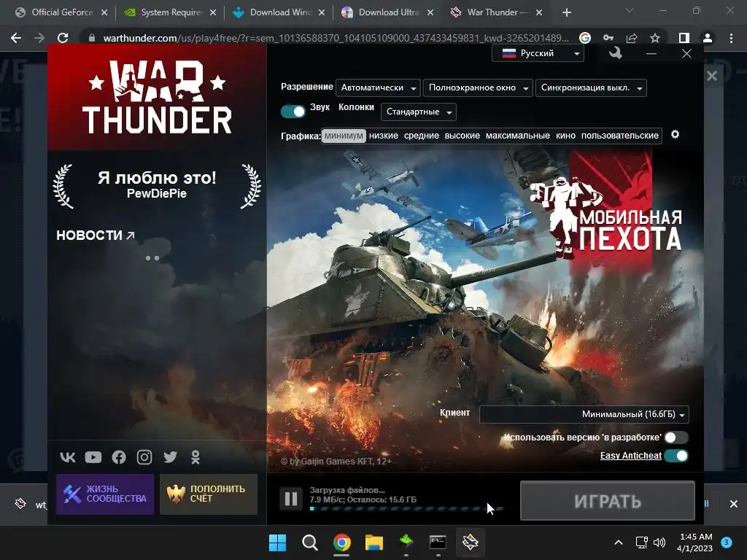This screenshot has width=747, height=560.
Task: Select кино graphics preset
Action: pos(565,136)
